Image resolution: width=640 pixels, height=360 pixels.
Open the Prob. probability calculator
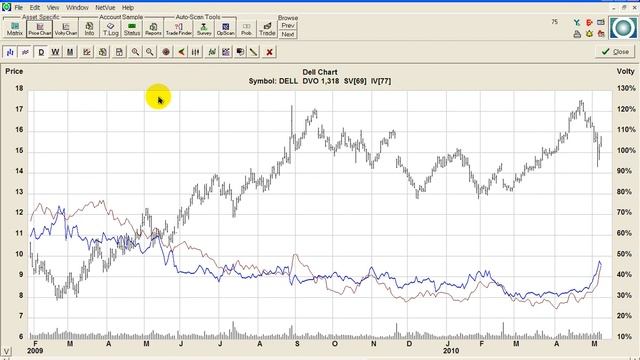click(x=246, y=29)
